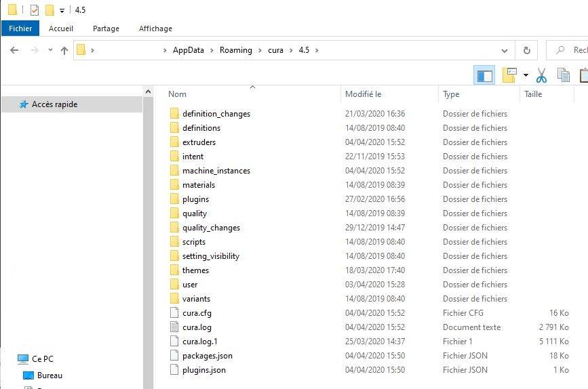Click the Properties checkmark icon in title bar
The height and width of the screenshot is (389, 588).
pos(35,9)
